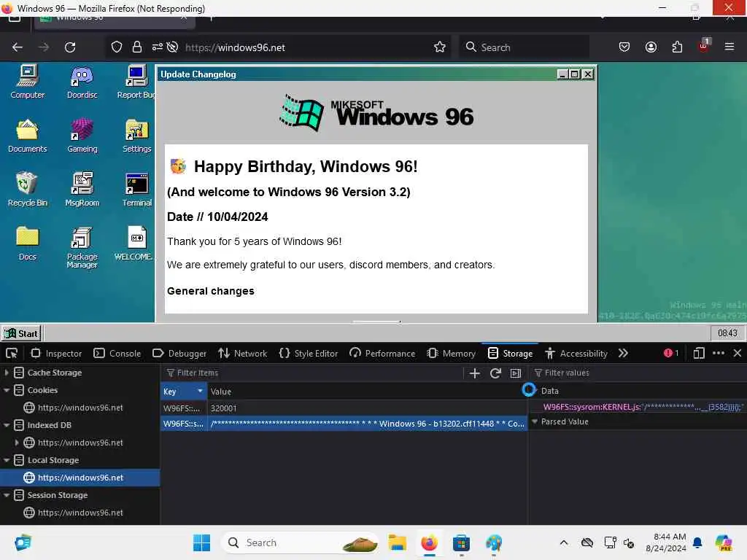Image resolution: width=747 pixels, height=560 pixels.
Task: Show more devtools tabs chevron
Action: click(623, 354)
